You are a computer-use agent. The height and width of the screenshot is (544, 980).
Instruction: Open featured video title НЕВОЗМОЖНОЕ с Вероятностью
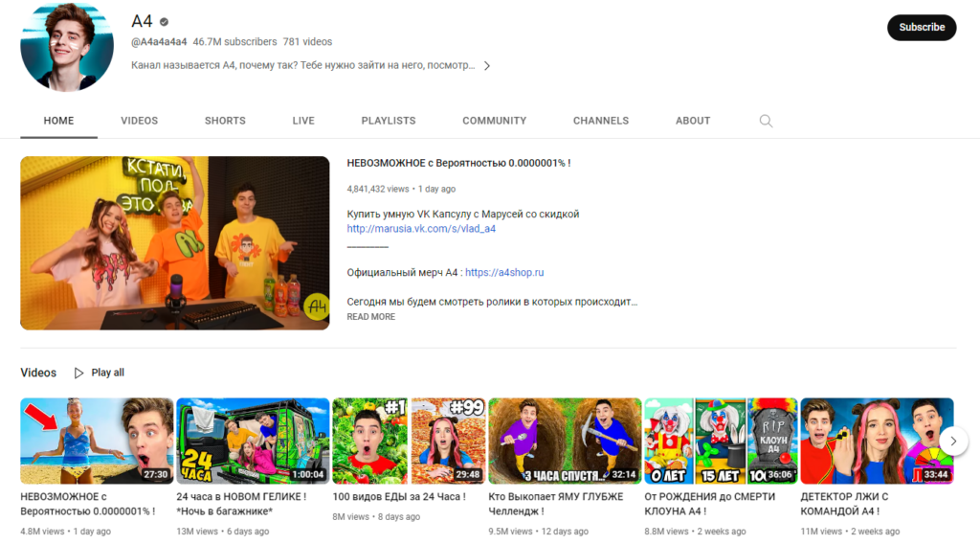[458, 163]
